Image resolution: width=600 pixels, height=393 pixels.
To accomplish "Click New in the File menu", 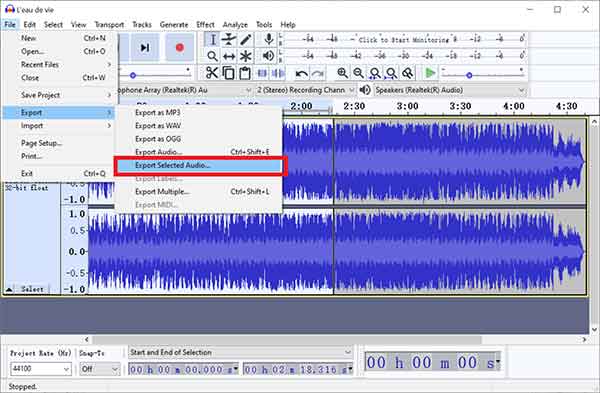I will click(59, 38).
